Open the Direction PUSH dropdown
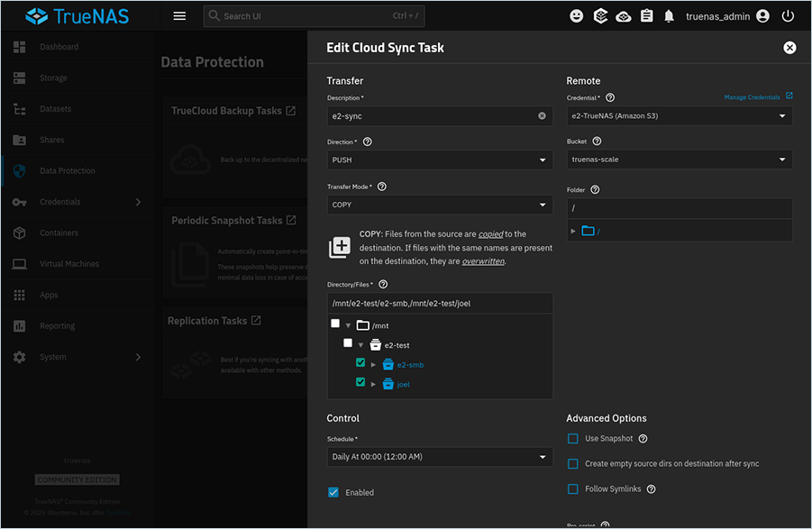Screen dimensions: 812x529 440,160
